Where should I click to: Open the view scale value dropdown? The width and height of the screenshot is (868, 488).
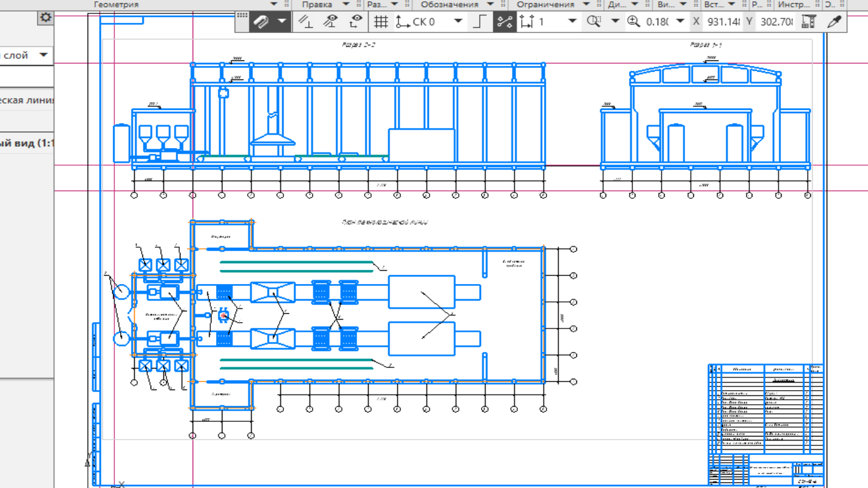coord(572,22)
